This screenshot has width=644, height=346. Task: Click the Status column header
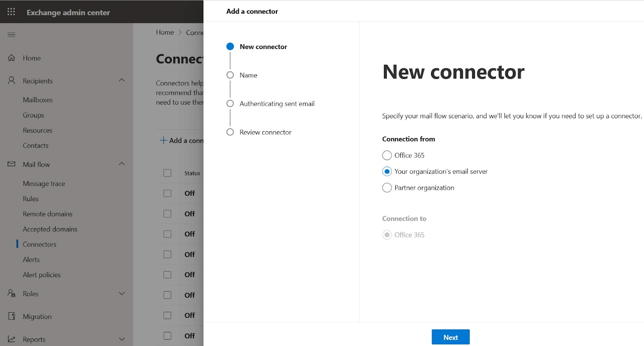tap(192, 173)
